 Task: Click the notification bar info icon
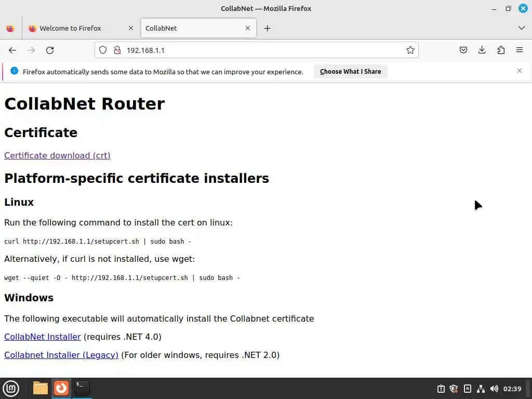(14, 71)
